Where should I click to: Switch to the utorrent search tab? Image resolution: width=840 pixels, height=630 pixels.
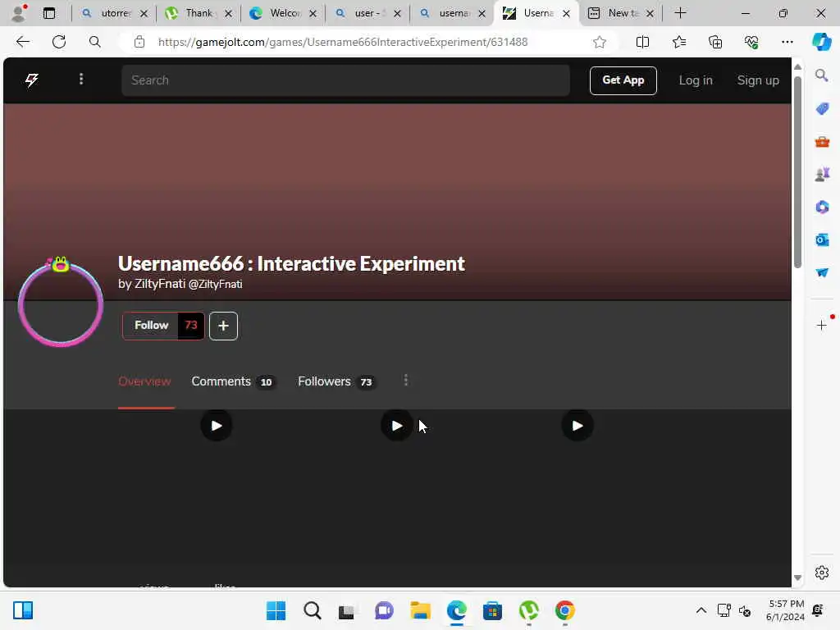113,13
